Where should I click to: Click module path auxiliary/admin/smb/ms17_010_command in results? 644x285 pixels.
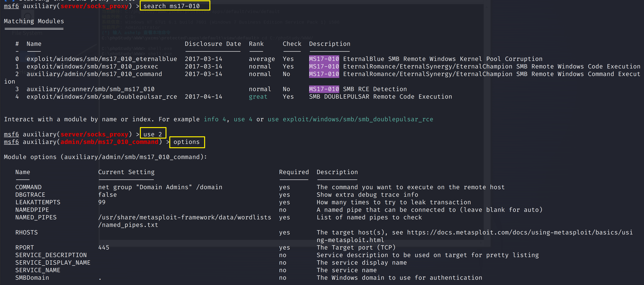(94, 74)
